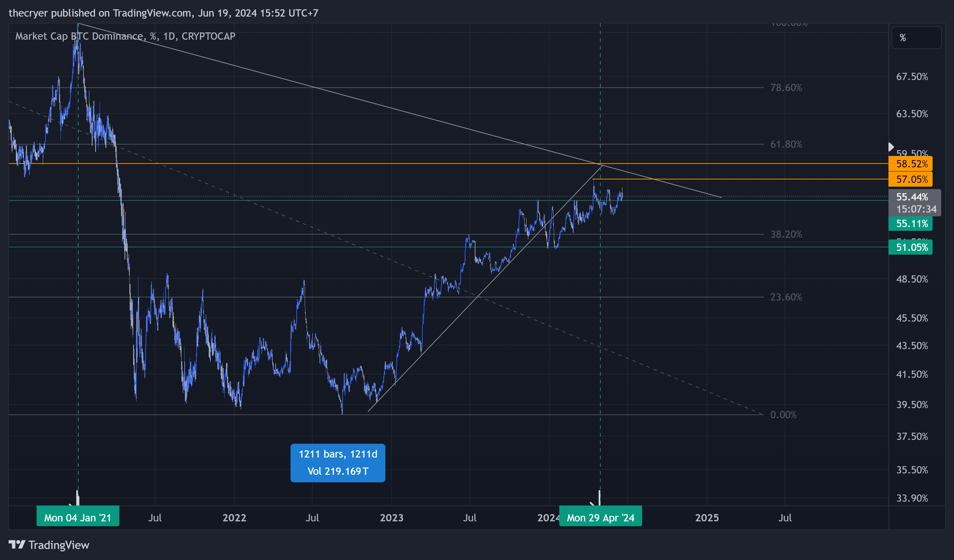The height and width of the screenshot is (560, 954).
Task: Select the orange 57.05% price label
Action: tap(910, 179)
